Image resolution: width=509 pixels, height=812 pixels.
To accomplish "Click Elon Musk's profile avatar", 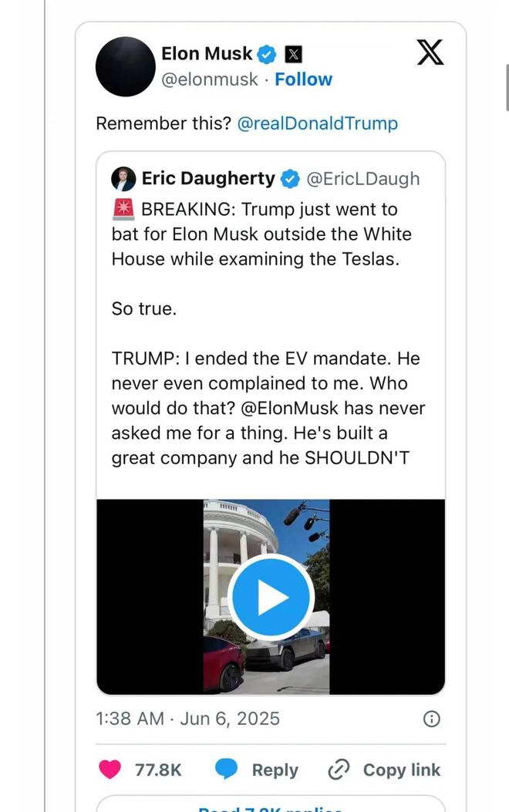I will (x=125, y=66).
